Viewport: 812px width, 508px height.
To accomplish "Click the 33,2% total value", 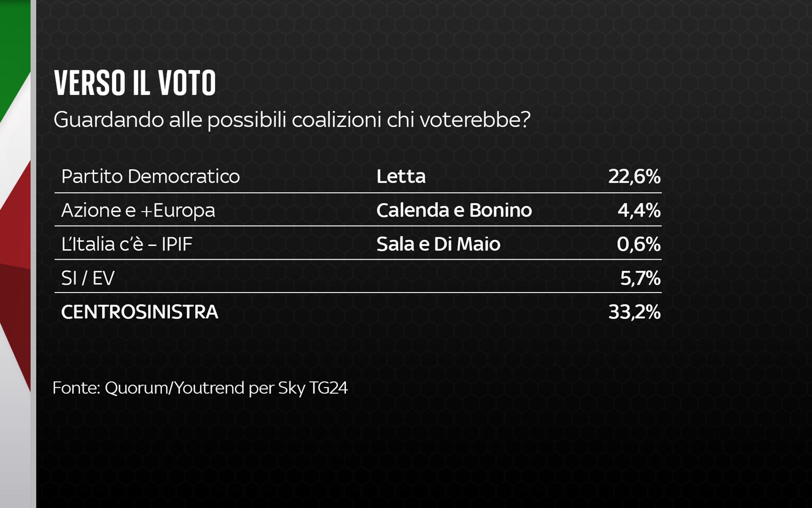I will pyautogui.click(x=634, y=312).
